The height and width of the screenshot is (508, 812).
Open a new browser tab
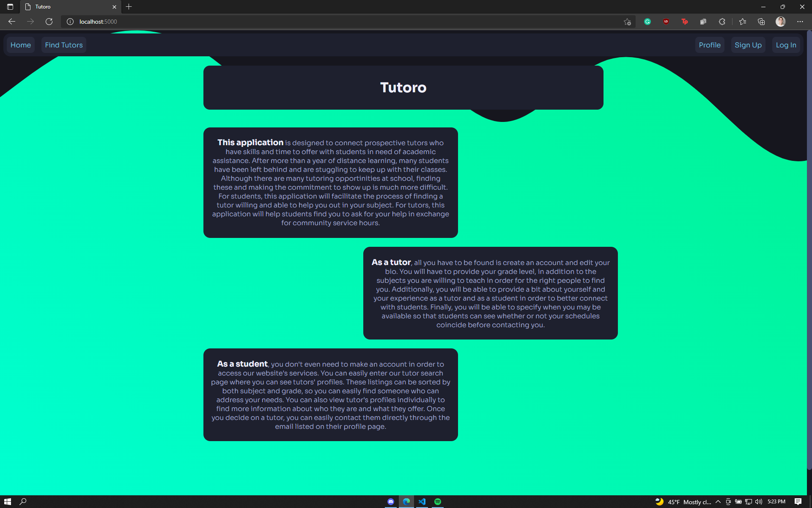click(129, 7)
